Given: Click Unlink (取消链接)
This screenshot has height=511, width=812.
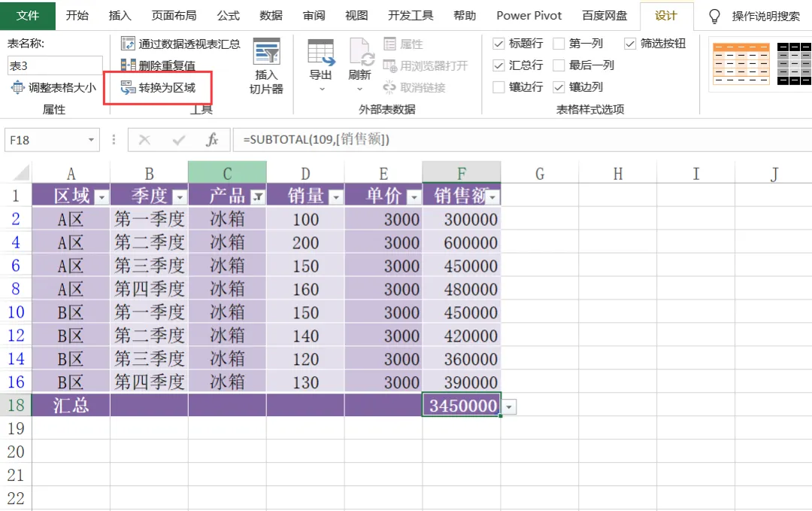Looking at the screenshot, I should [x=414, y=87].
